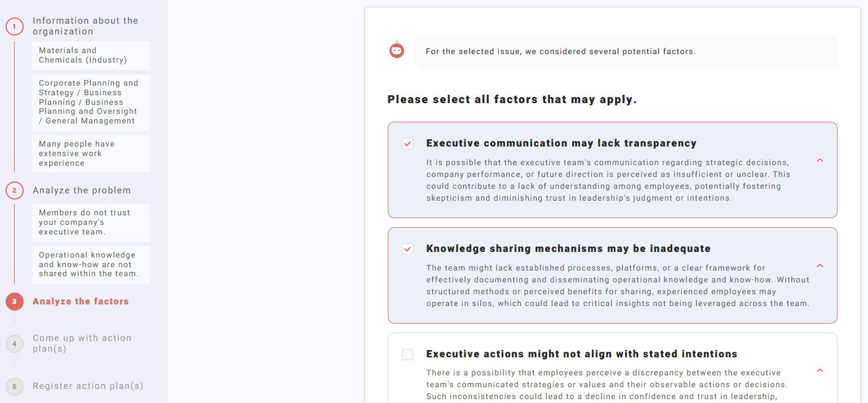Click step 1 circle icon in sidebar
Image resolution: width=868 pixels, height=403 pixels.
pyautogui.click(x=15, y=26)
